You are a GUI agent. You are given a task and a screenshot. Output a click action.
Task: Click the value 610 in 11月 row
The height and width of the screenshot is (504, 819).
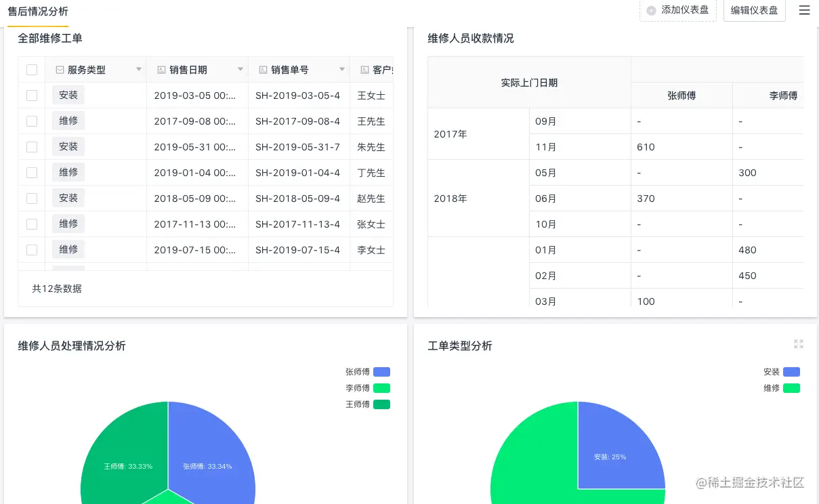tap(646, 147)
